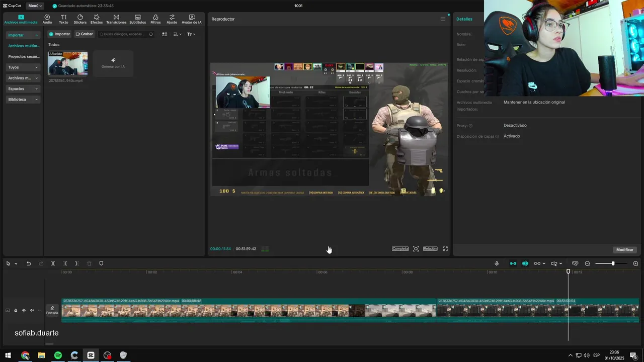Image resolution: width=644 pixels, height=362 pixels.
Task: Click the Relación aspect ratio button
Action: [x=430, y=249]
